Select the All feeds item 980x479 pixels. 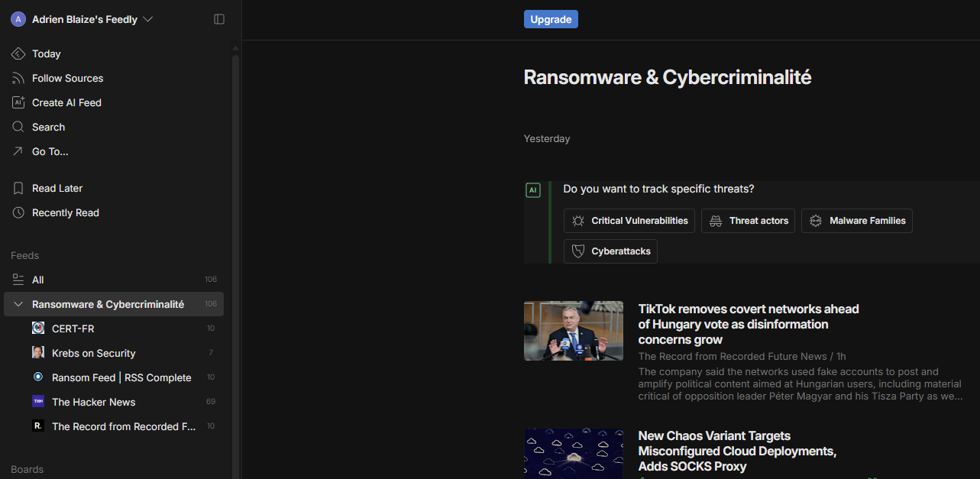(38, 280)
